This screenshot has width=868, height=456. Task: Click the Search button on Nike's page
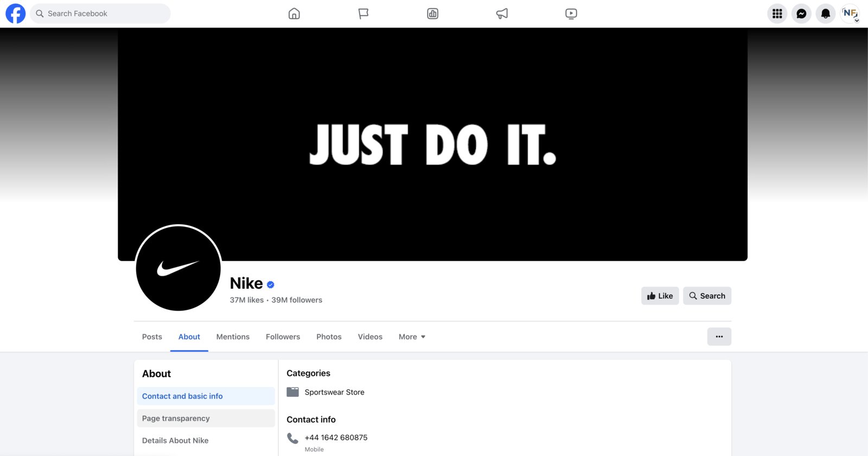[x=707, y=296]
